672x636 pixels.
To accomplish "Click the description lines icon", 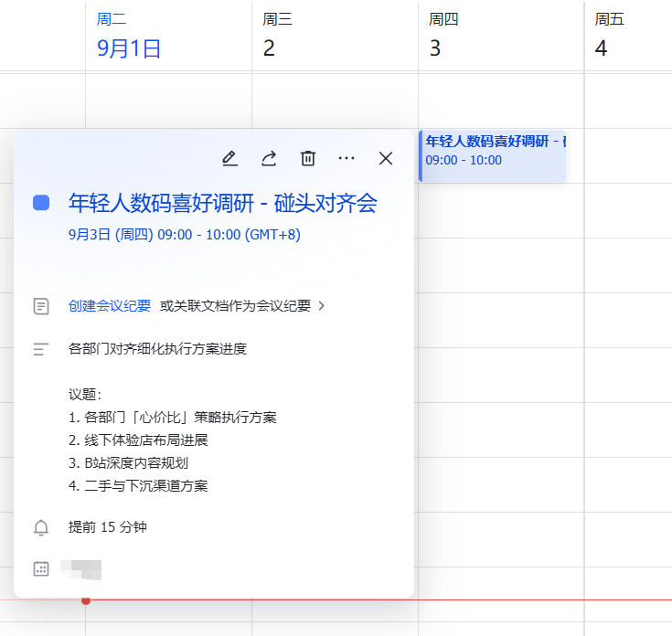I will [41, 349].
